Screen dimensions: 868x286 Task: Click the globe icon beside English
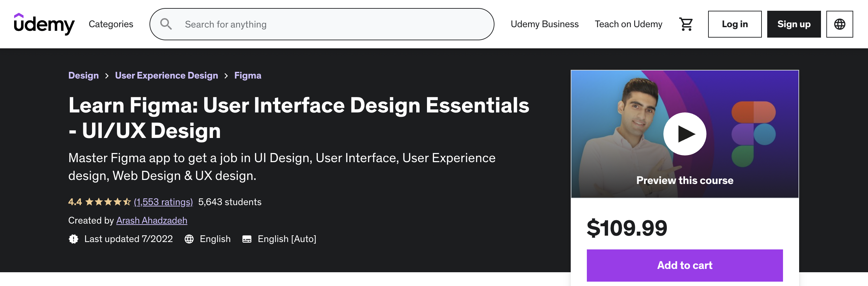(189, 239)
